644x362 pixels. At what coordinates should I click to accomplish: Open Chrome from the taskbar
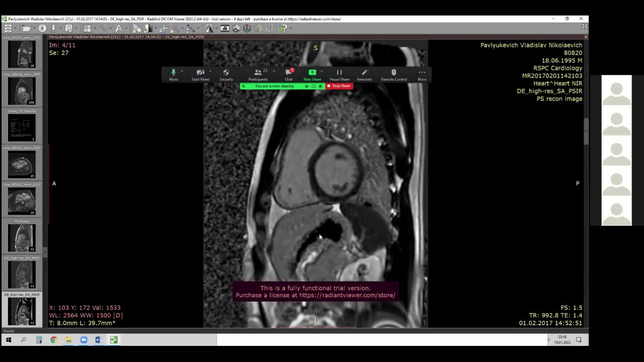point(53,340)
